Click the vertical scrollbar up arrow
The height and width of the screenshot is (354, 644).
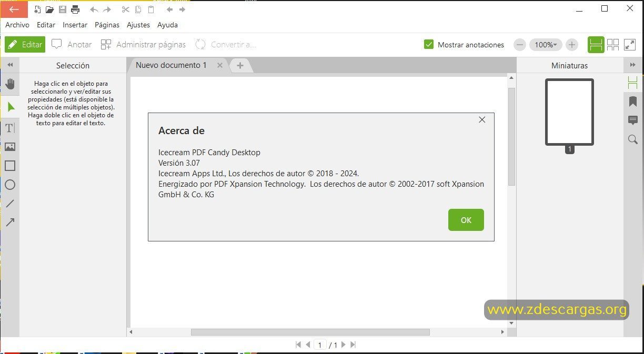[511, 78]
